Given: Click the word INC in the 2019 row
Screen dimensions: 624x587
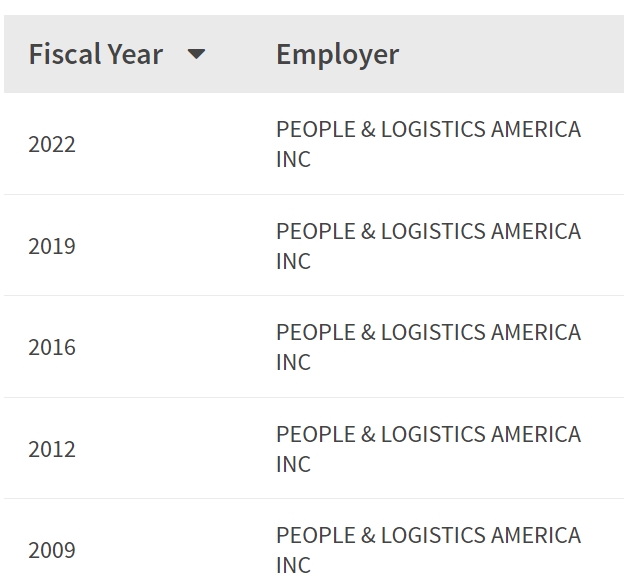Looking at the screenshot, I should point(293,261).
